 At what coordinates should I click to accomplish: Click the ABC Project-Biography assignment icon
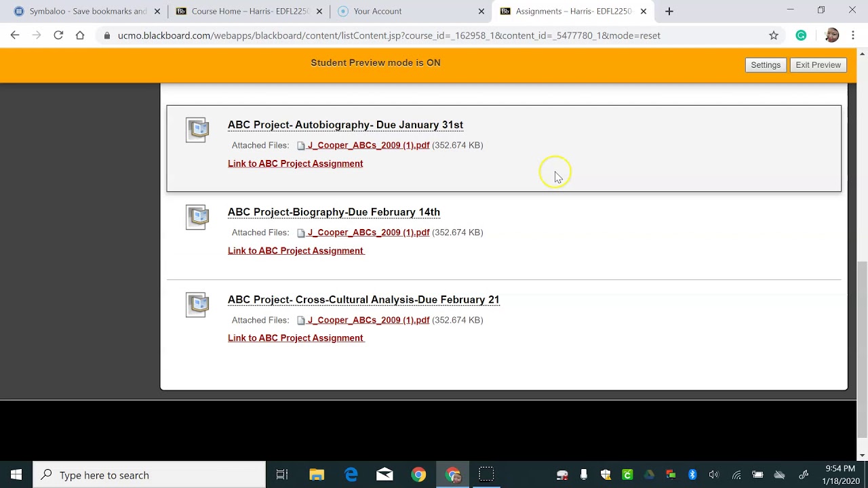pyautogui.click(x=197, y=217)
